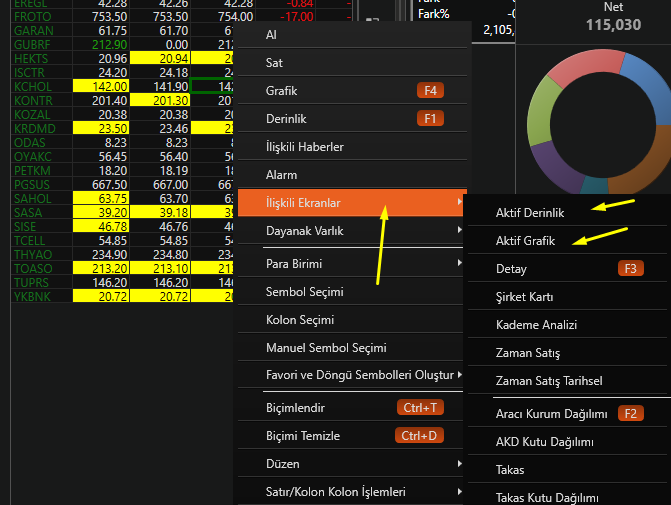The image size is (671, 505).
Task: Click Şirket Kartı in the submenu
Action: (524, 297)
